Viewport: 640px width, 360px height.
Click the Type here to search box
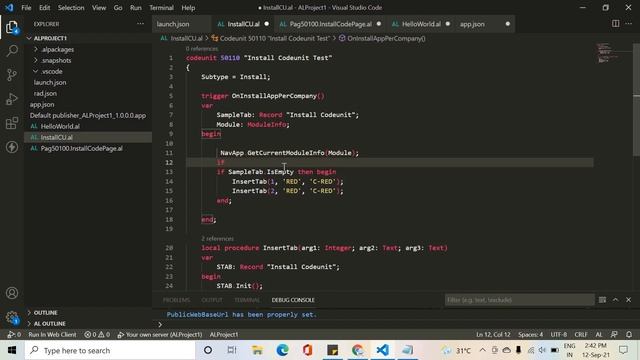[110, 350]
